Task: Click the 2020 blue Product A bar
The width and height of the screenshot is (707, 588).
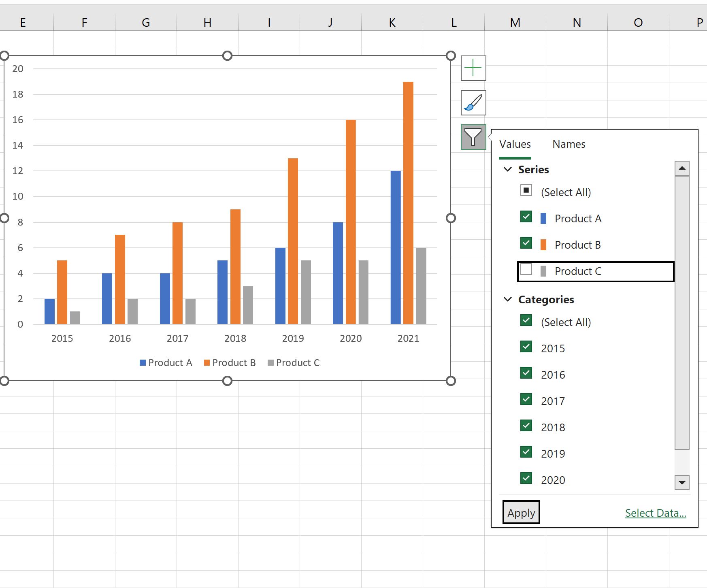Action: (338, 273)
